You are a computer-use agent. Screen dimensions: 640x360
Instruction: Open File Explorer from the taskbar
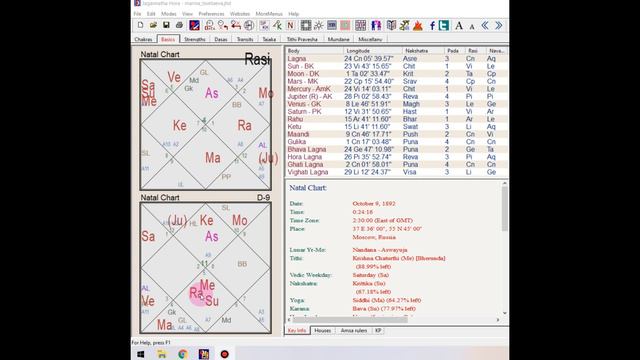coord(162,354)
